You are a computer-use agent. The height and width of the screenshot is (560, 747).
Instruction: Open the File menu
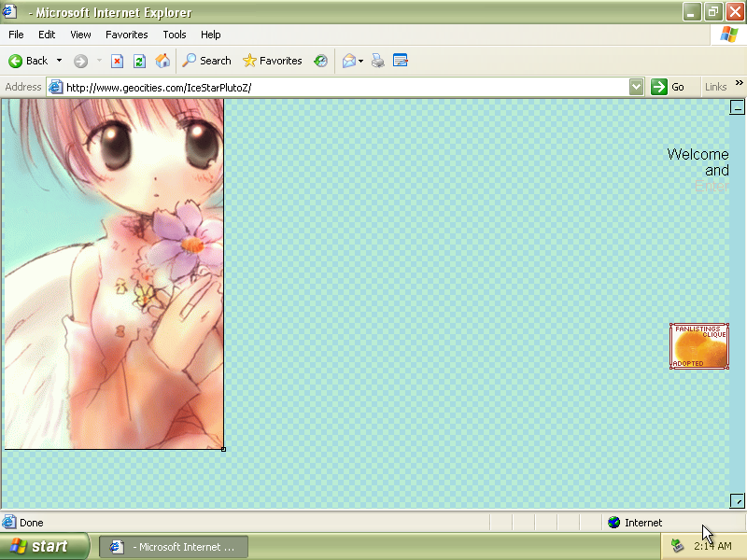pyautogui.click(x=16, y=35)
